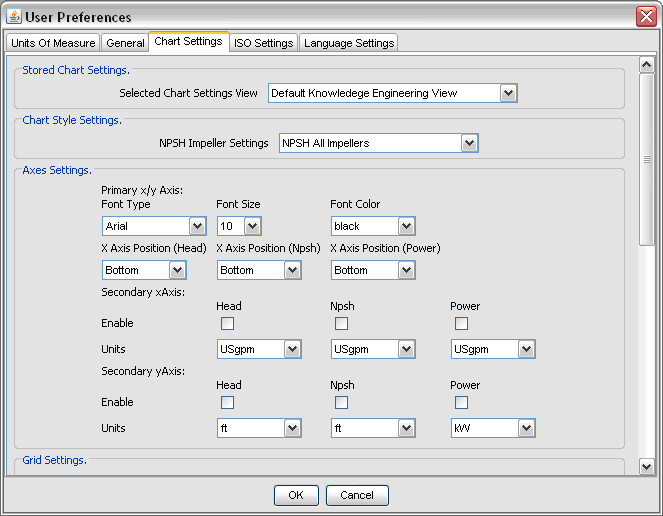Open X Axis Position (Head) dropdown
This screenshot has width=663, height=516.
[x=144, y=270]
